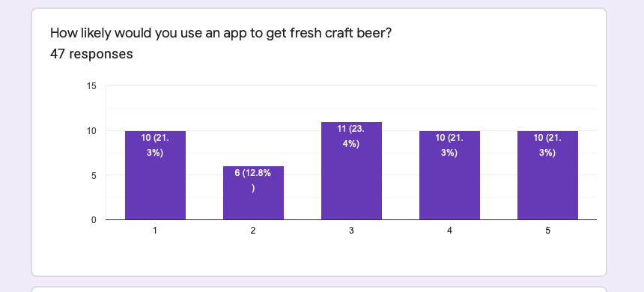Click y-axis label 15

pyautogui.click(x=91, y=86)
